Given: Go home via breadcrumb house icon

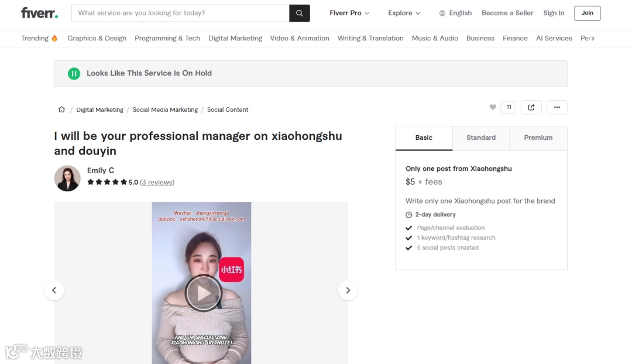Looking at the screenshot, I should point(61,109).
